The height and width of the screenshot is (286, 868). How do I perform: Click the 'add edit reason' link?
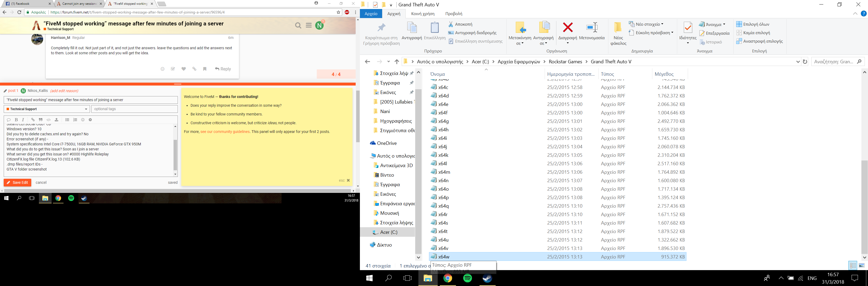click(x=64, y=91)
